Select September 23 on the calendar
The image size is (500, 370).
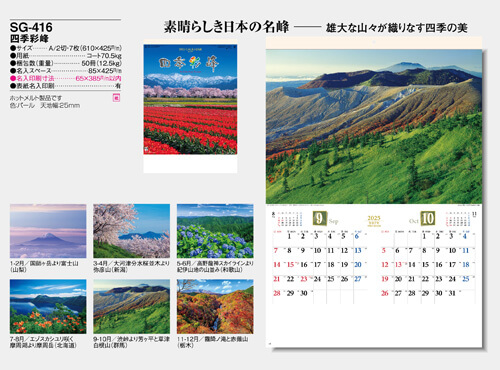point(304,279)
